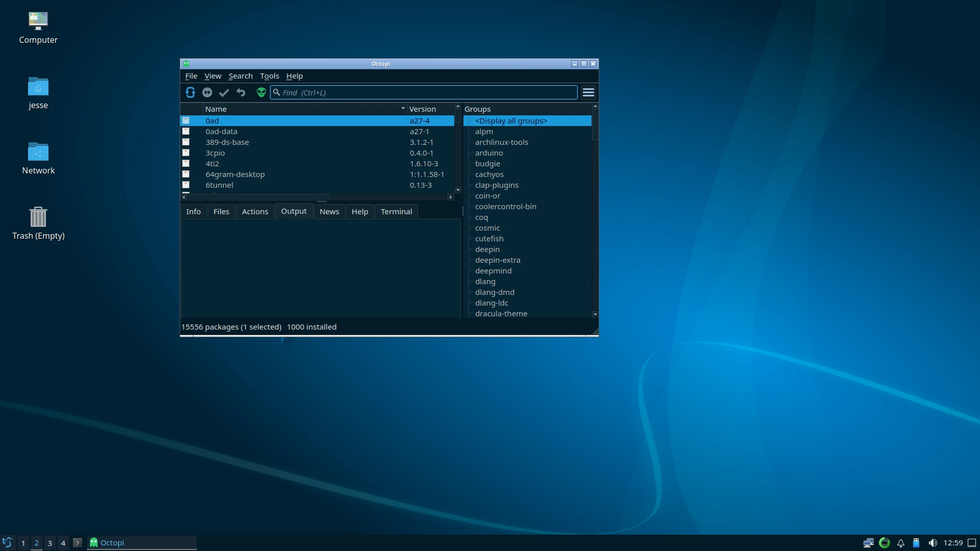This screenshot has width=980, height=551.
Task: Click the green update notifier tray icon
Action: (x=885, y=543)
